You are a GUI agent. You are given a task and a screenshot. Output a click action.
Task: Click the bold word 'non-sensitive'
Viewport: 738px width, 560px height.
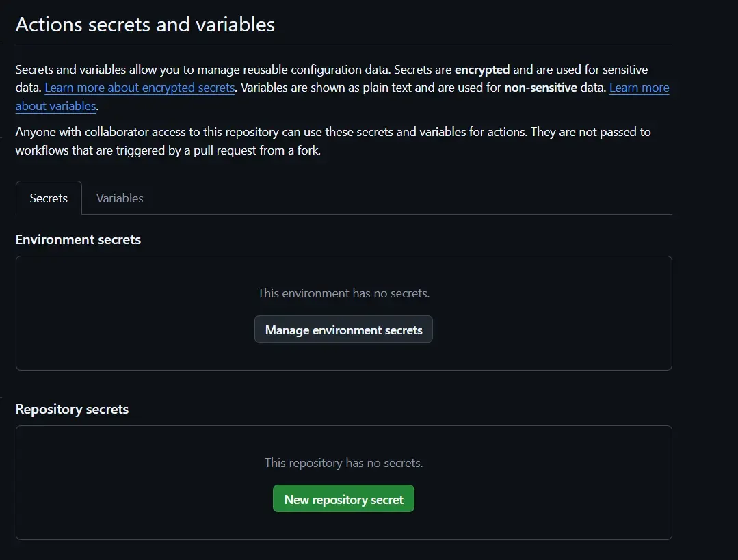(x=541, y=88)
